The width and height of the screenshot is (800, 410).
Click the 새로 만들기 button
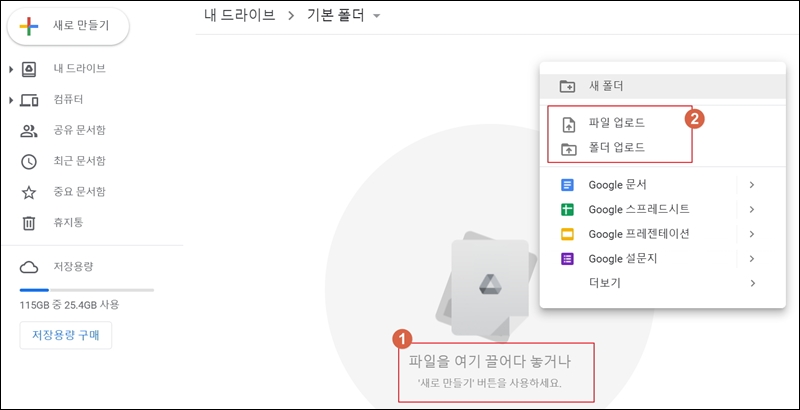click(x=68, y=27)
